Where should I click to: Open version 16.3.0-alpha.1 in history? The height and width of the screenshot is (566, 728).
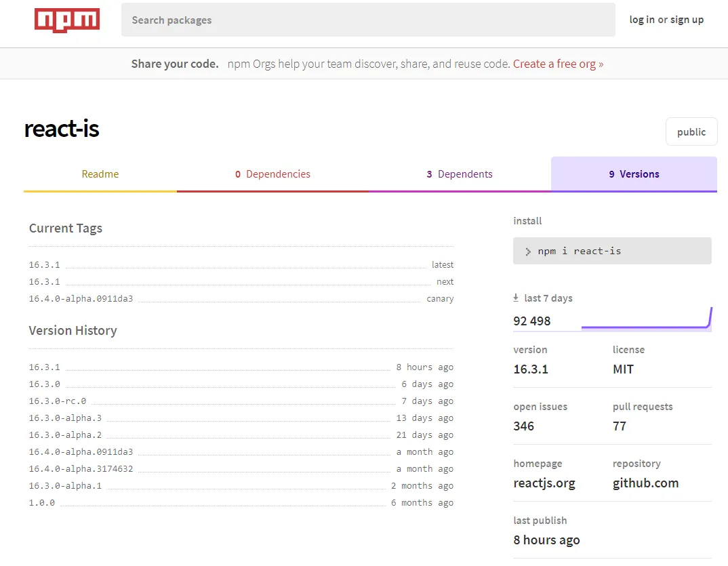[65, 486]
